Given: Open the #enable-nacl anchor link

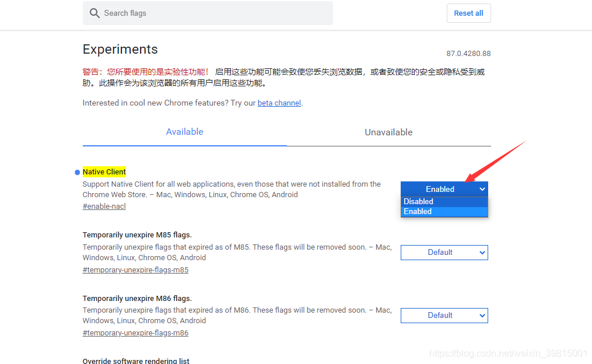Looking at the screenshot, I should pos(104,206).
